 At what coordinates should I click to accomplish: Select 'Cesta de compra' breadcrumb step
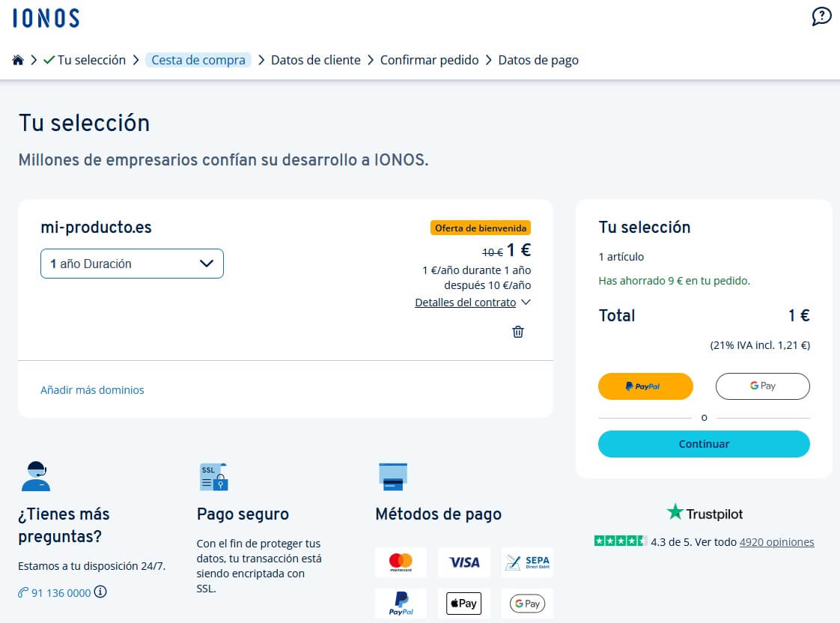(198, 60)
